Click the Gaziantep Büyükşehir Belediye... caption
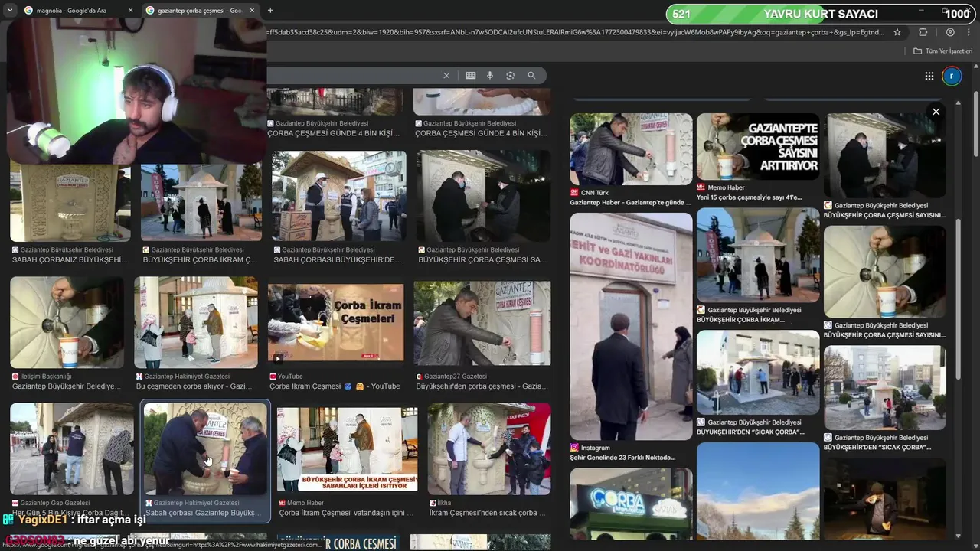The height and width of the screenshot is (551, 980). click(x=67, y=386)
